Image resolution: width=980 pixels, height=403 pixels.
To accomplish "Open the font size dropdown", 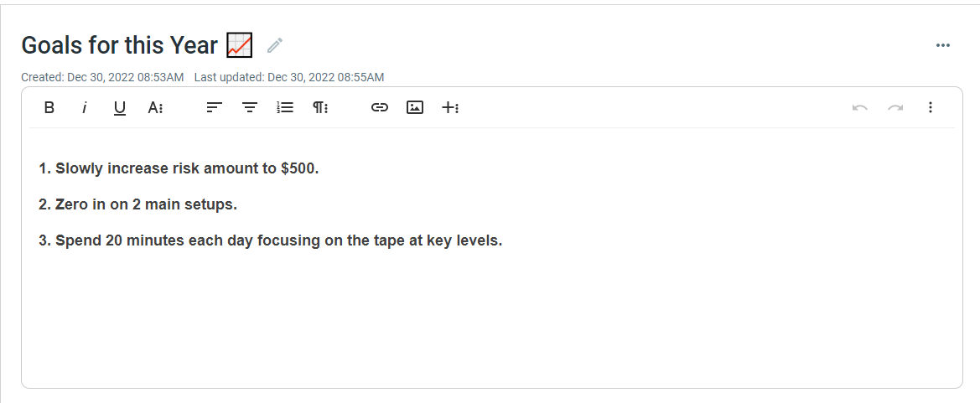I will click(155, 107).
